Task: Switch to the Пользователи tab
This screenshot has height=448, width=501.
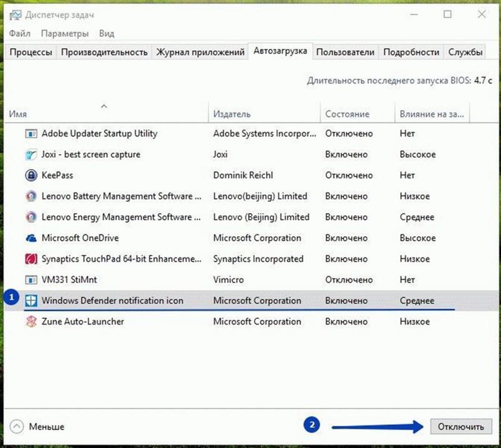Action: [346, 52]
